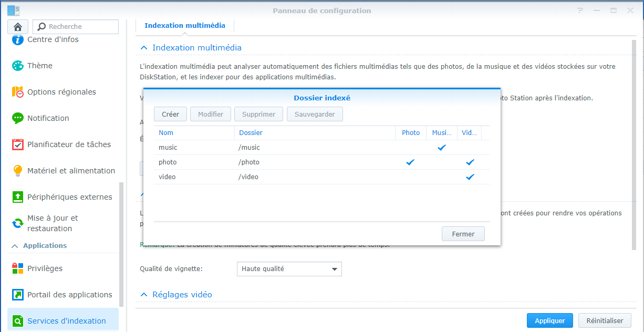This screenshot has width=644, height=332.
Task: Toggle Music checkmark for music folder
Action: tap(442, 148)
